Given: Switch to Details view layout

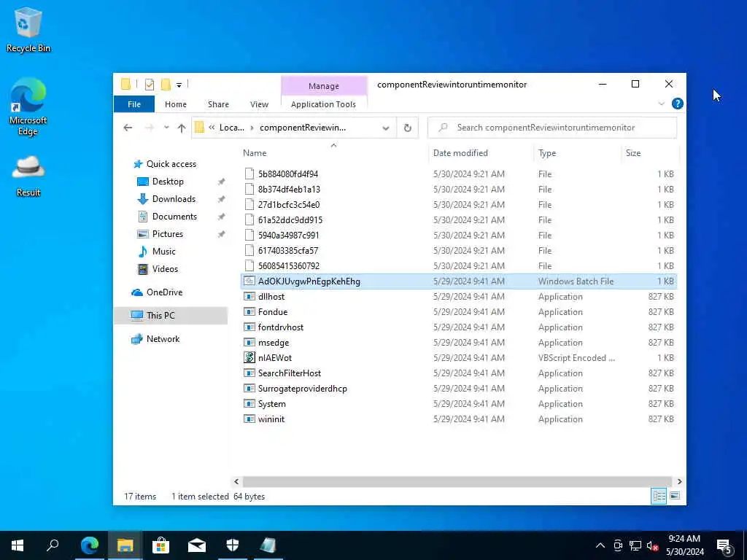Looking at the screenshot, I should pos(659,497).
